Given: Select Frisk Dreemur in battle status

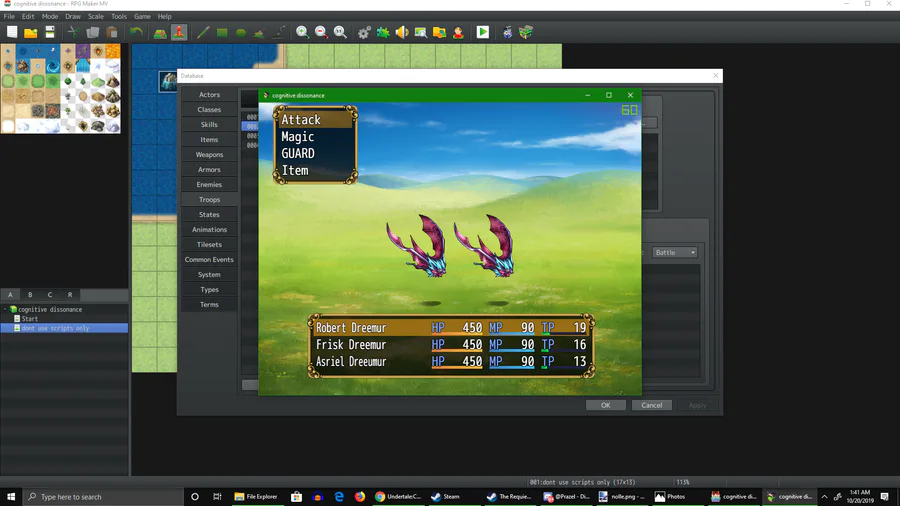Looking at the screenshot, I should (x=451, y=345).
